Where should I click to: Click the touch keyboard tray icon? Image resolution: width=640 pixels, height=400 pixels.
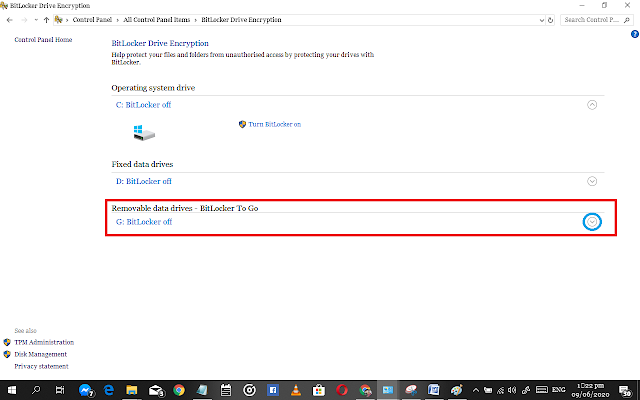542,390
